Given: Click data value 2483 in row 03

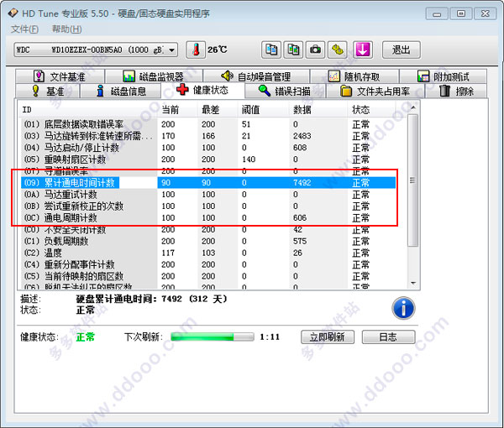Looking at the screenshot, I should (x=302, y=136).
